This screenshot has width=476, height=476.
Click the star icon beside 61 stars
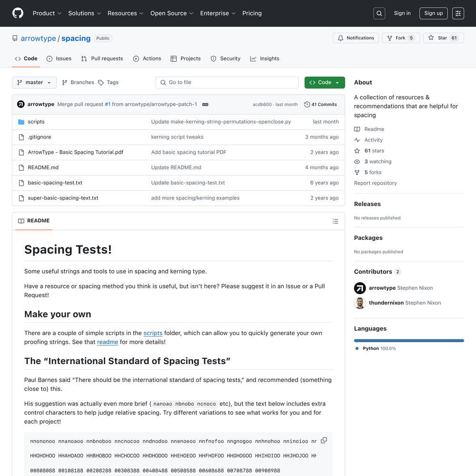click(x=357, y=151)
